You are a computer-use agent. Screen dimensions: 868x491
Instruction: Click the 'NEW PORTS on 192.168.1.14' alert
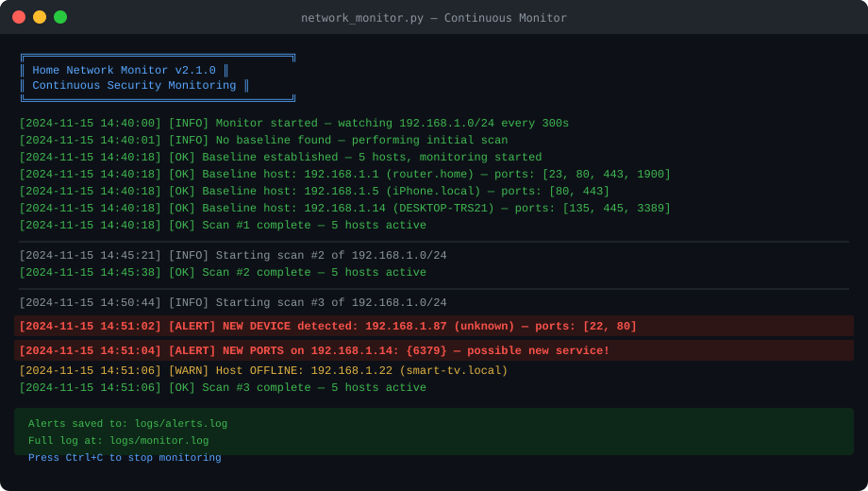(434, 350)
